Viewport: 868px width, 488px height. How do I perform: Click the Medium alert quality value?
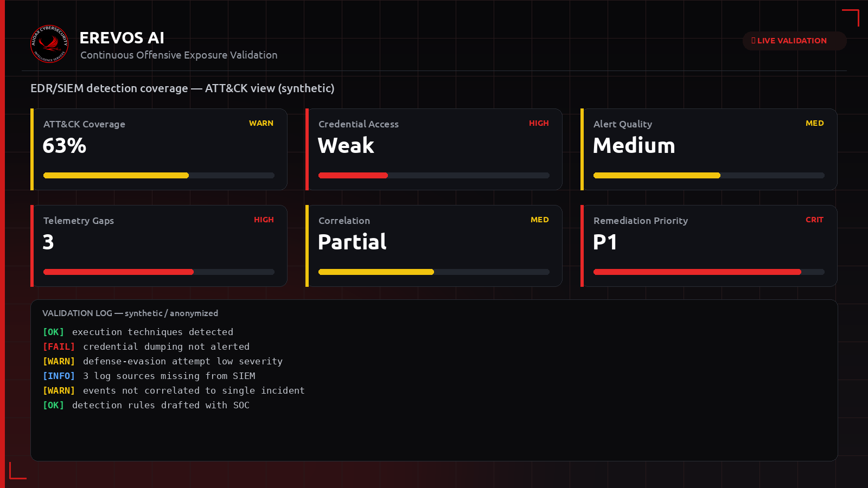pos(634,145)
